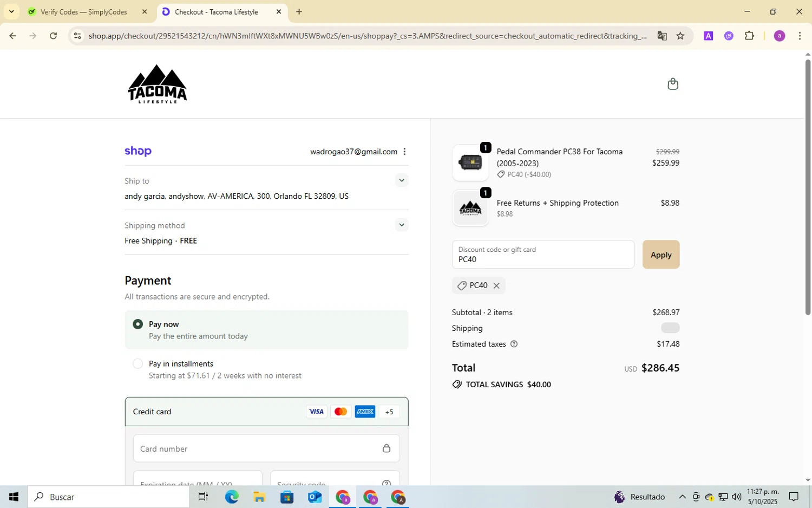This screenshot has width=812, height=508.
Task: Click the lock icon in Card number field
Action: click(387, 448)
